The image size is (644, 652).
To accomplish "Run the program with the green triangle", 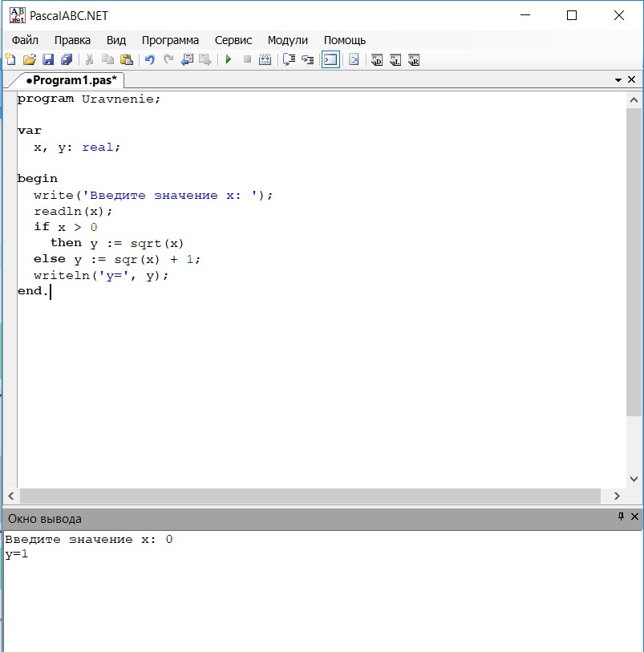I will coord(229,59).
